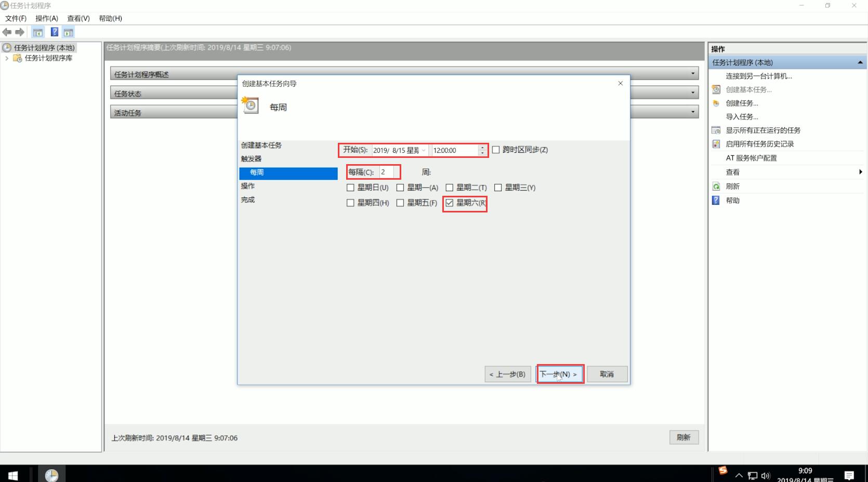Screen dimensions: 868x482
Task: Check the 星期四(H) checkbox
Action: 350,203
